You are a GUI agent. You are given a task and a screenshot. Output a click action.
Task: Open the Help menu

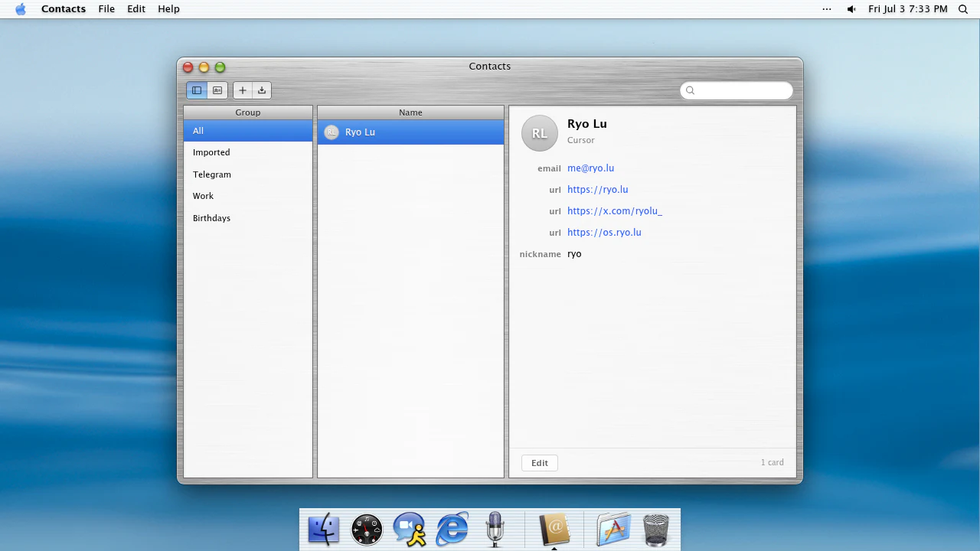[x=168, y=9]
